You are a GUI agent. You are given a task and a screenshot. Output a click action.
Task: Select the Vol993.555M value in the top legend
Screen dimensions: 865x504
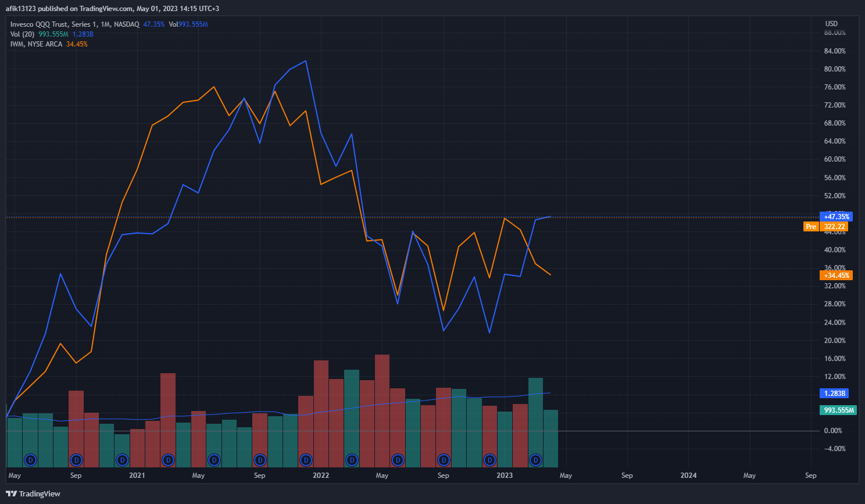pos(188,24)
